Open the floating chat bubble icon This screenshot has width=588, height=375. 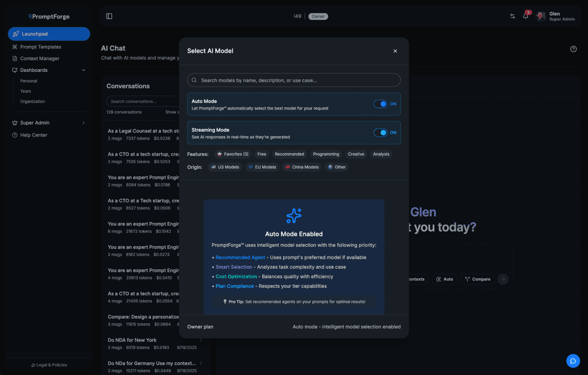point(573,361)
